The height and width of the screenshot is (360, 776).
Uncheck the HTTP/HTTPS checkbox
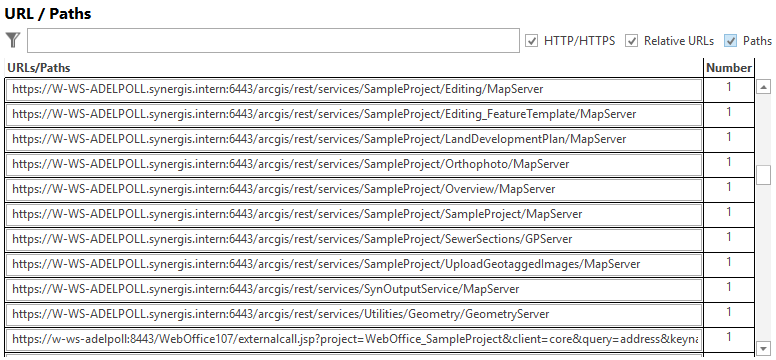pyautogui.click(x=532, y=41)
